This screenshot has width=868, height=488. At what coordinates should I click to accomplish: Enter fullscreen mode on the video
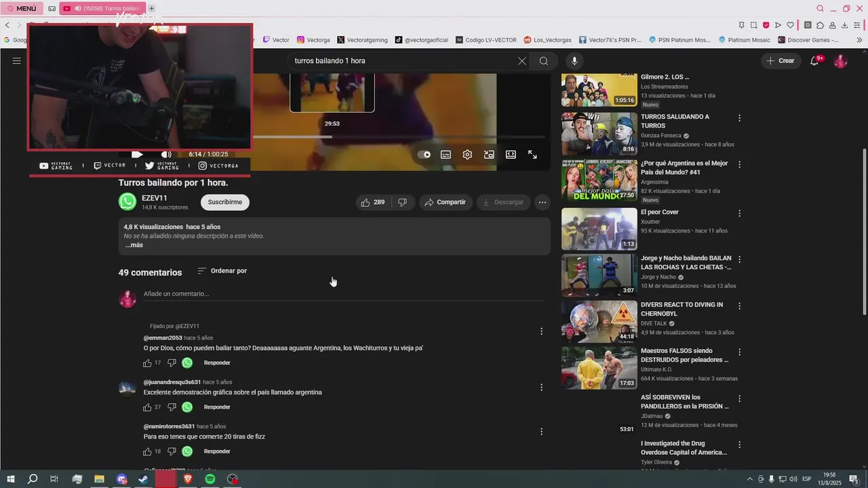coord(533,155)
